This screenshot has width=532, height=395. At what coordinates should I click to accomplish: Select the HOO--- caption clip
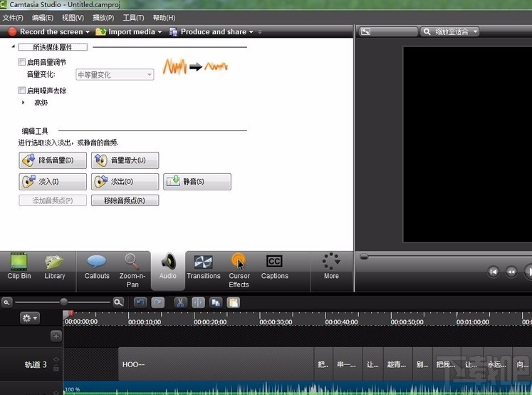[x=216, y=364]
